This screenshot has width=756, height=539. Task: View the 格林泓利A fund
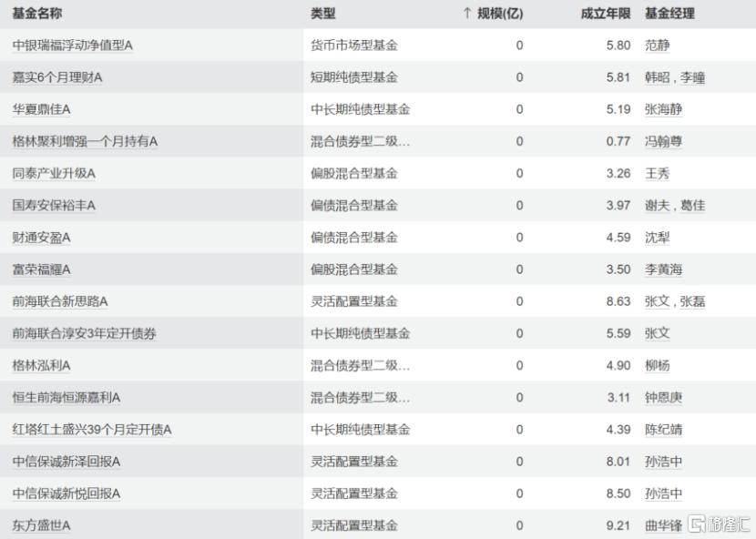(42, 365)
